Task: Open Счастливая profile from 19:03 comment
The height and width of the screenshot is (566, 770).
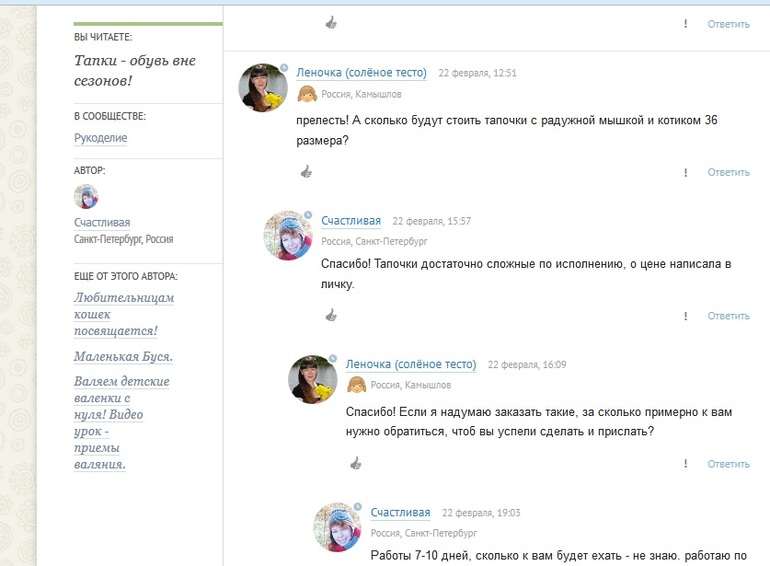Action: click(401, 512)
